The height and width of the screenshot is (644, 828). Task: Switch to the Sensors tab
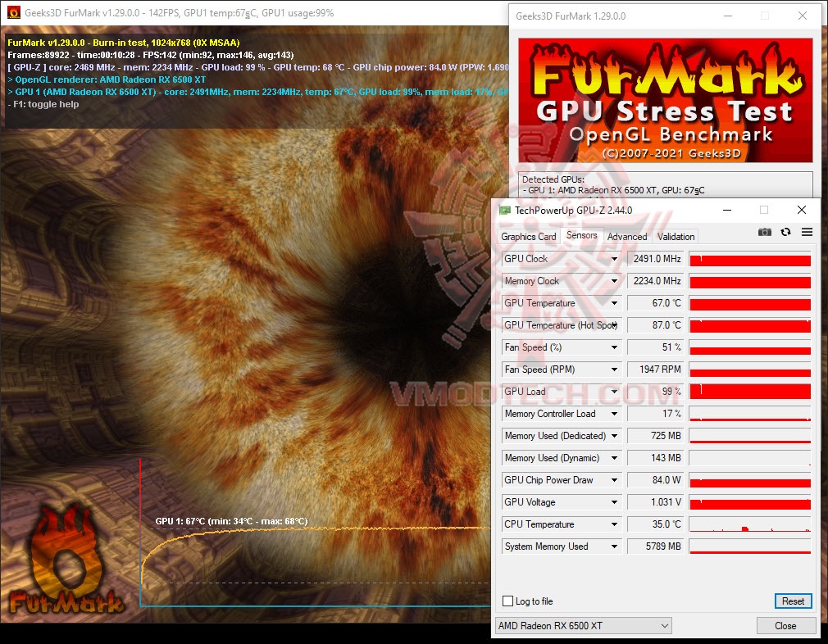(581, 235)
